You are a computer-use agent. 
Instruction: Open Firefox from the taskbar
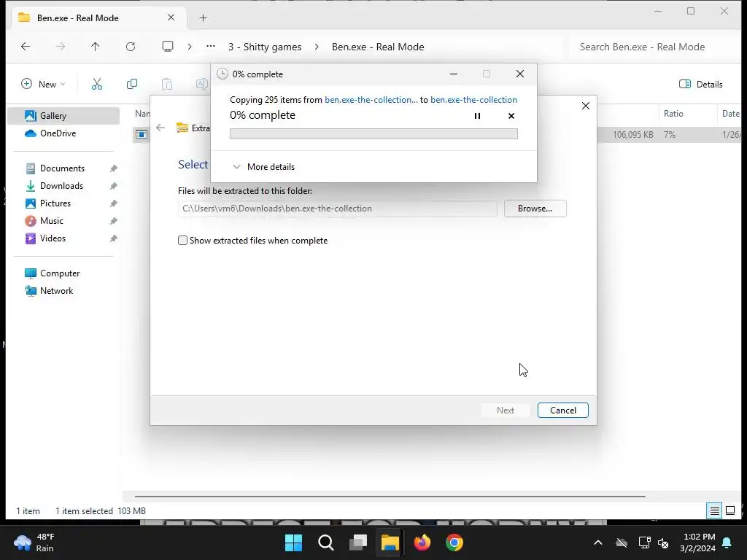pos(422,542)
